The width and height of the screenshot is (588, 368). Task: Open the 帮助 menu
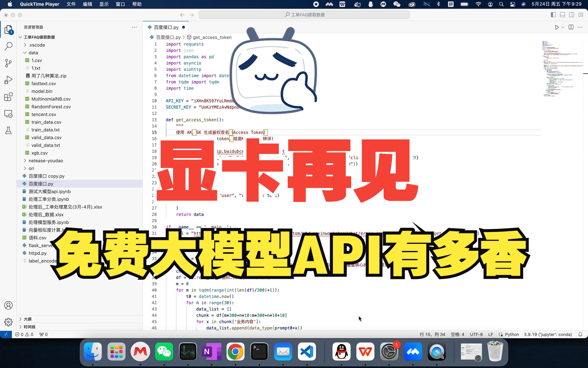[x=137, y=4]
